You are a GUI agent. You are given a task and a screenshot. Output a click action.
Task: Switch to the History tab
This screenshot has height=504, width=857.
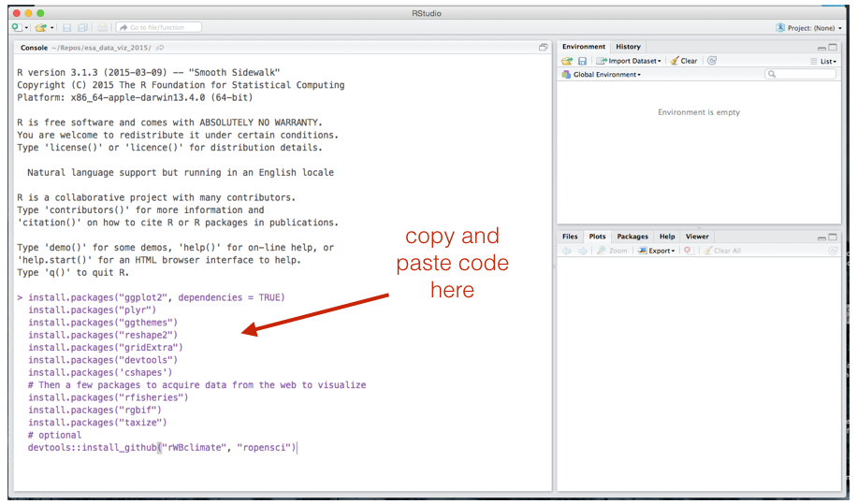628,47
